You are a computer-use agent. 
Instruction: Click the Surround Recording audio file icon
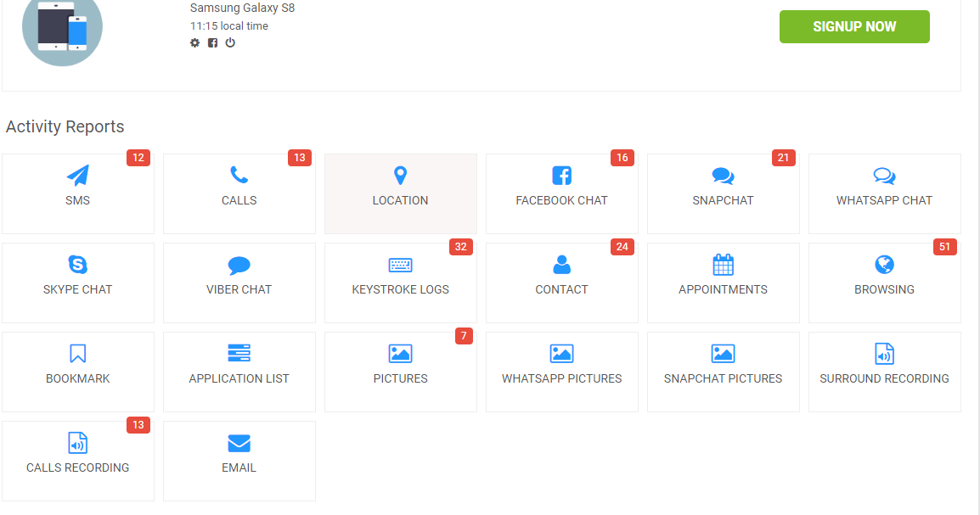tap(884, 354)
